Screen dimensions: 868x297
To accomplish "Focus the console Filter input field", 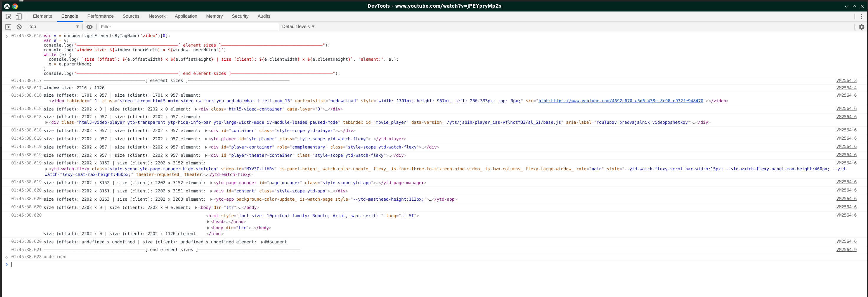I will tap(189, 27).
